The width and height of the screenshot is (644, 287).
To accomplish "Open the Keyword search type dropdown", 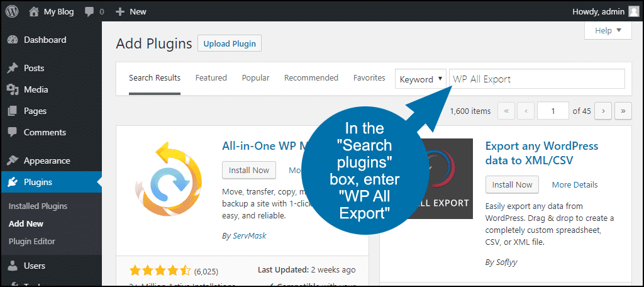I will 421,79.
